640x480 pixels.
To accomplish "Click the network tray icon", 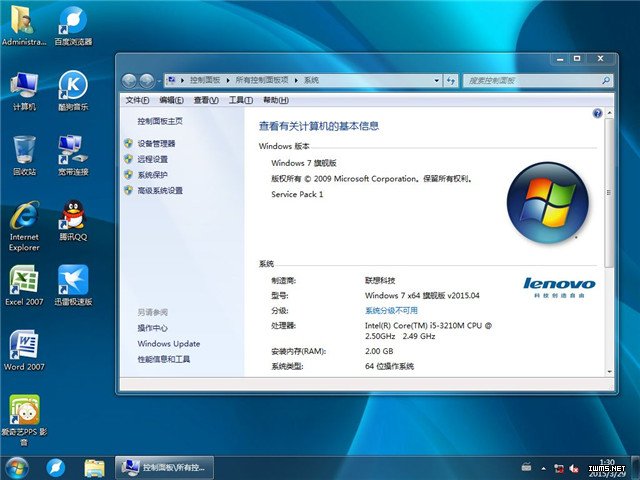I will (559, 468).
